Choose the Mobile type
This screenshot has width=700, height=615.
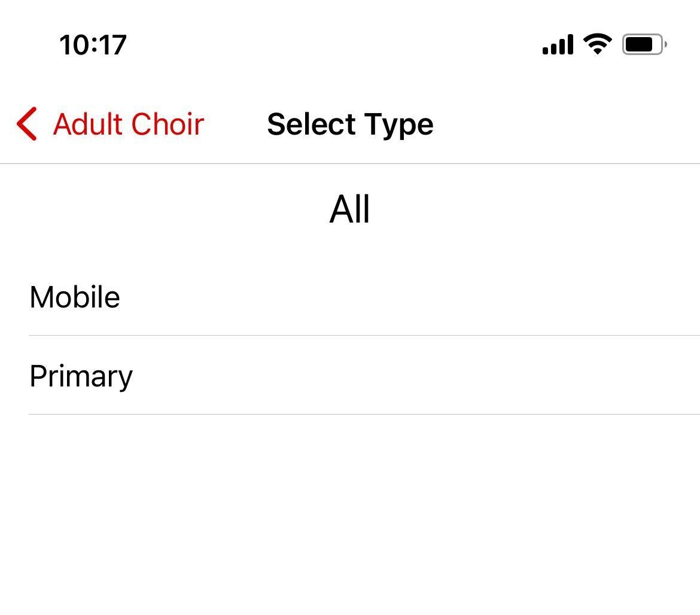click(x=75, y=297)
